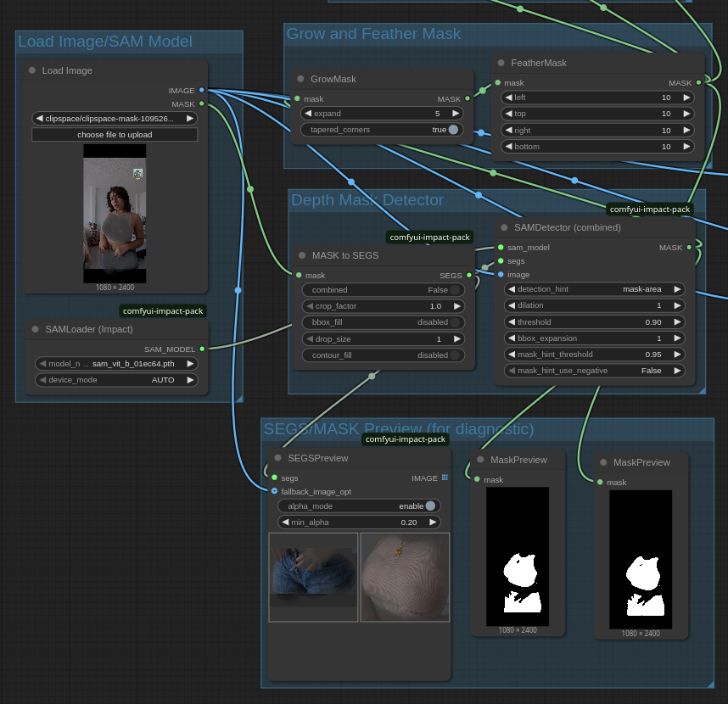Collapse the FeatherMask node via its title dot
728x704 pixels.
point(501,63)
